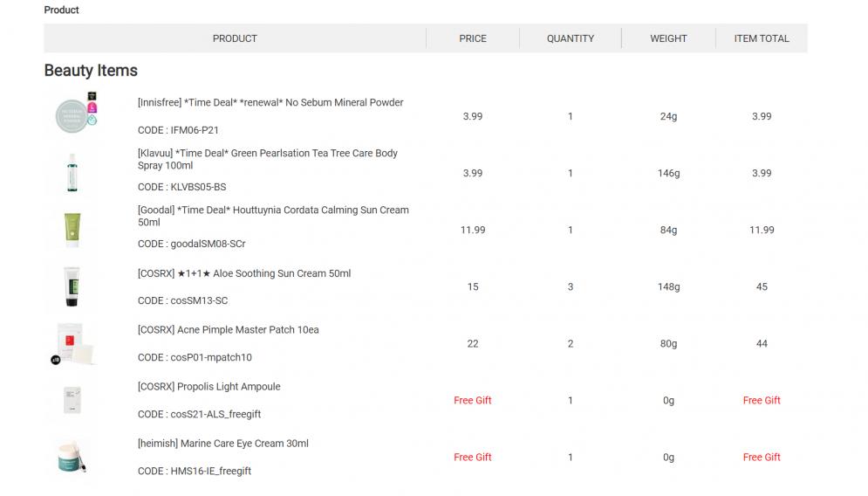Image resolution: width=868 pixels, height=496 pixels.
Task: Open the Innisfree No Sebum Mineral Powder link
Action: coord(270,102)
